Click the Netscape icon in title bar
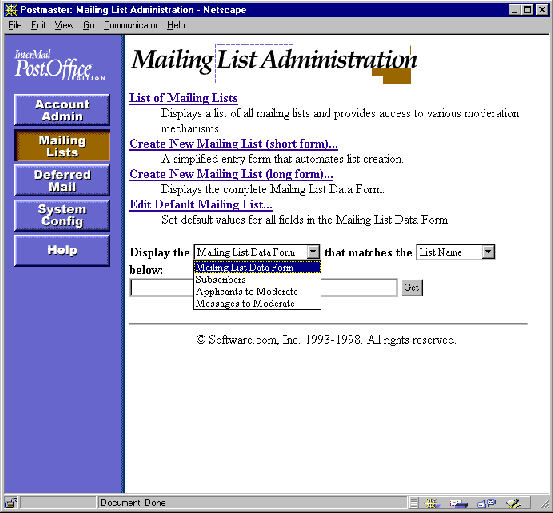Image resolution: width=553 pixels, height=513 pixels. click(11, 10)
